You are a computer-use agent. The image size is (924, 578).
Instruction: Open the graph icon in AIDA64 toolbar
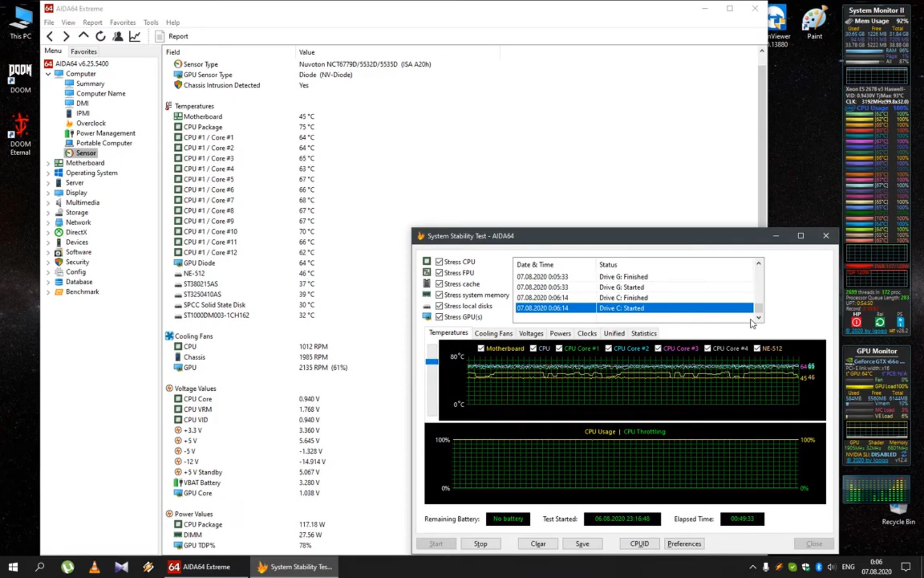click(135, 36)
